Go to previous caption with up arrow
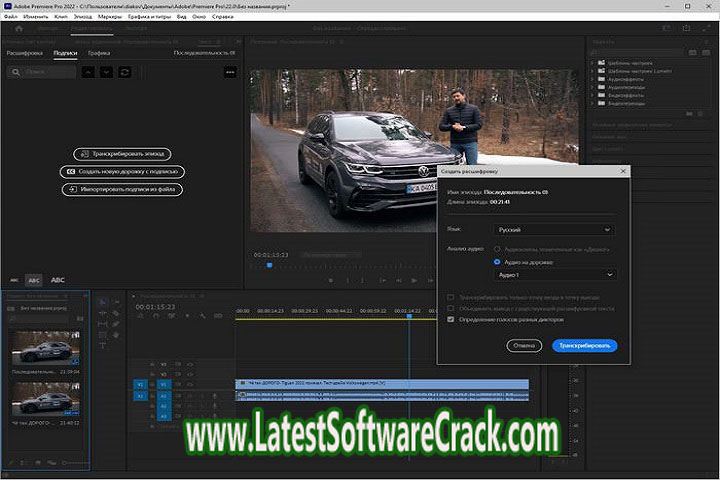The width and height of the screenshot is (720, 480). click(x=88, y=72)
